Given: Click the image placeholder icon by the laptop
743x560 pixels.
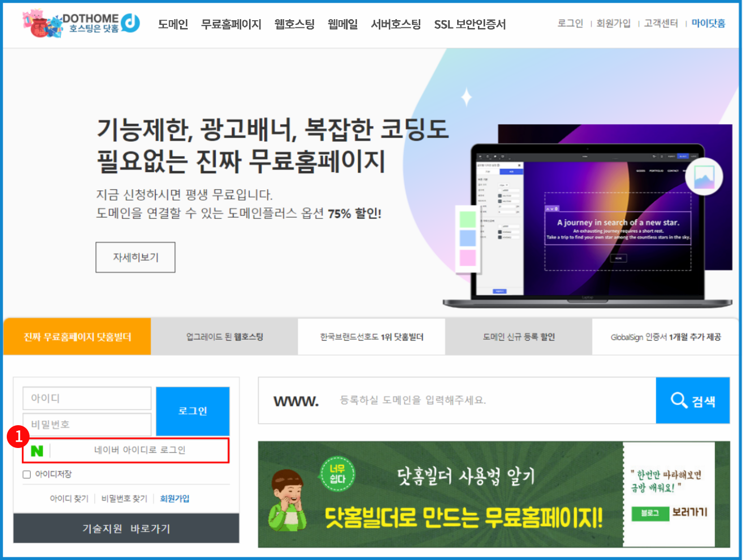Looking at the screenshot, I should coord(704,177).
